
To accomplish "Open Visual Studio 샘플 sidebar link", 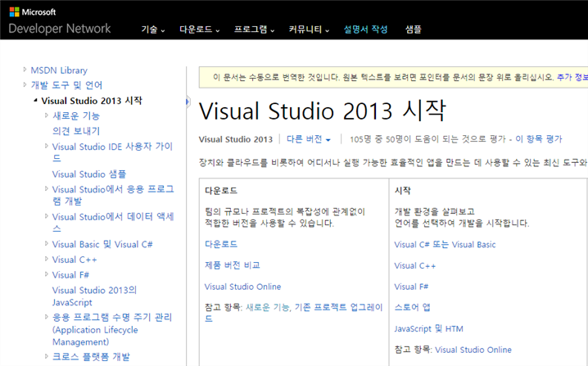I will point(89,174).
